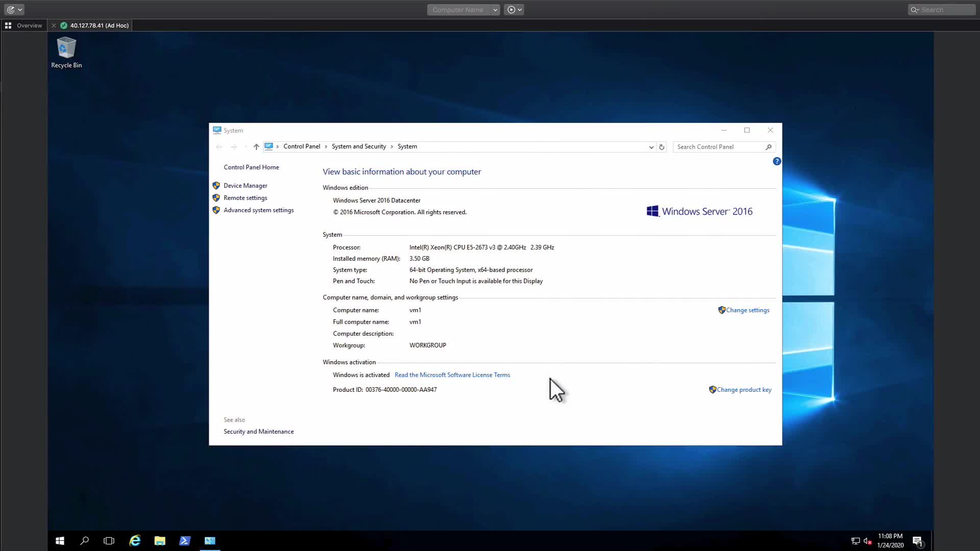The image size is (980, 551).
Task: Open Device Manager from the sidebar
Action: pyautogui.click(x=245, y=186)
